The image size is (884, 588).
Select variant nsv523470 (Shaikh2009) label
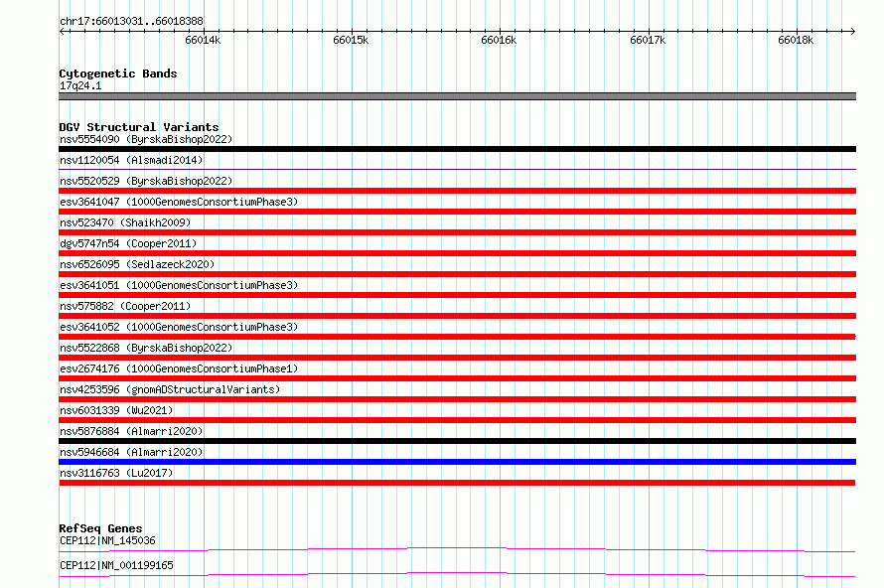pos(125,222)
